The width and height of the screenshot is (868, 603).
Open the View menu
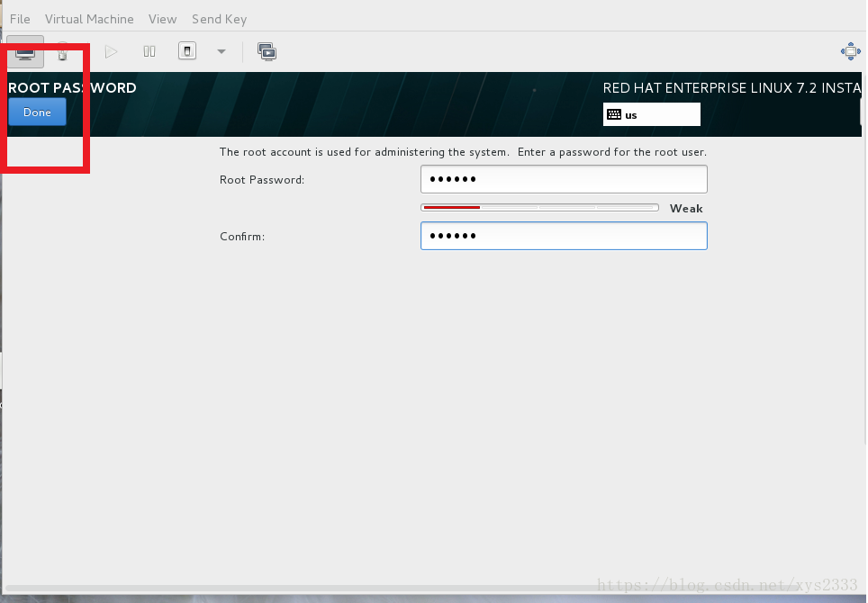tap(162, 20)
